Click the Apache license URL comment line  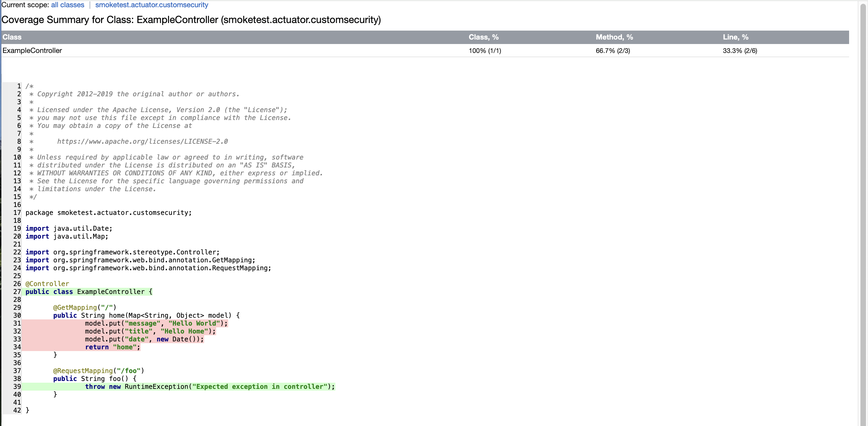[x=142, y=141]
